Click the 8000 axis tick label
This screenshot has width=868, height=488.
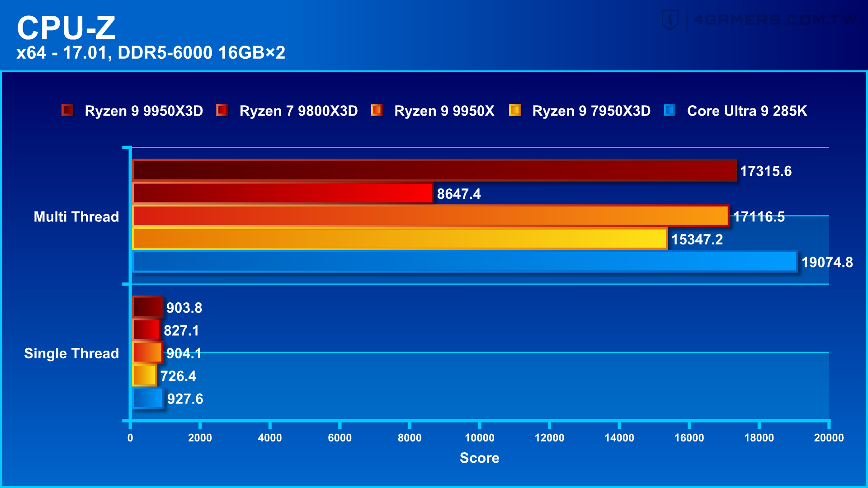pos(410,437)
